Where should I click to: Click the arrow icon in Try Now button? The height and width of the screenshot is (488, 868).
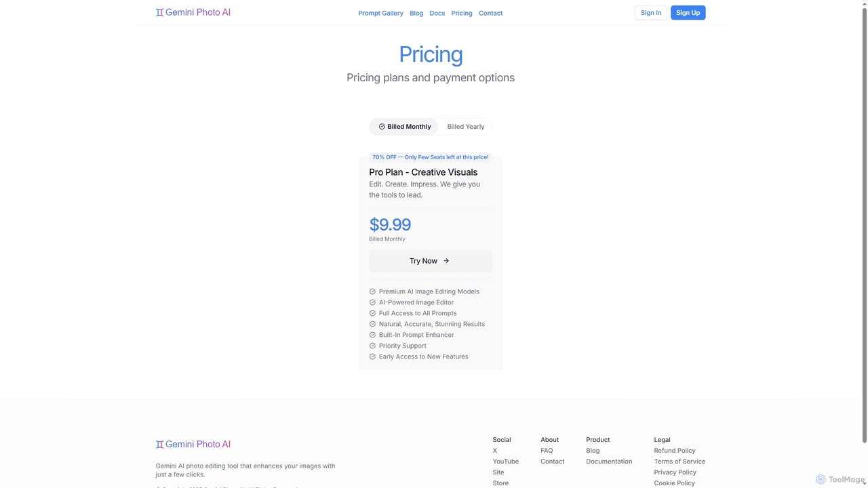pyautogui.click(x=446, y=261)
